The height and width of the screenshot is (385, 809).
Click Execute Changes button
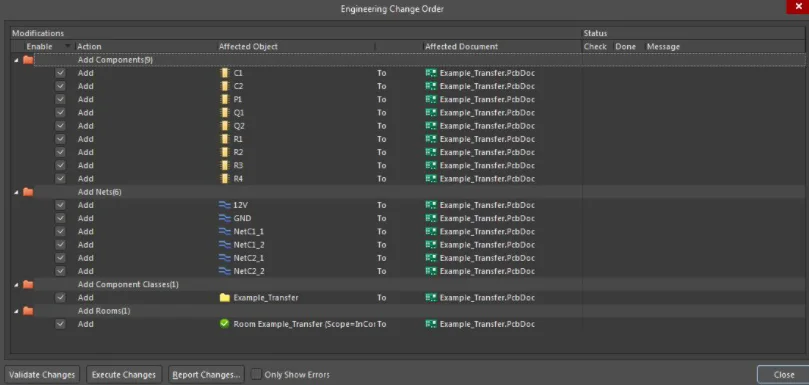[124, 375]
